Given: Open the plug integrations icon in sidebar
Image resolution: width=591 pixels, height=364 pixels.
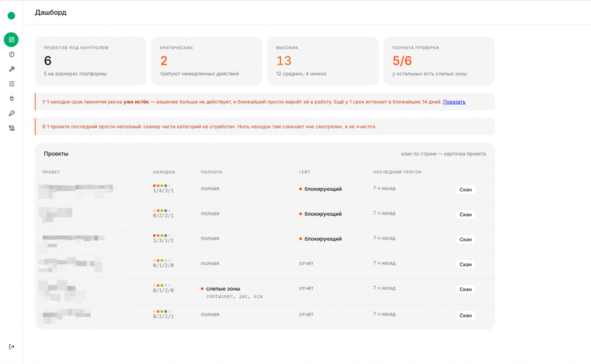Looking at the screenshot, I should click(12, 98).
